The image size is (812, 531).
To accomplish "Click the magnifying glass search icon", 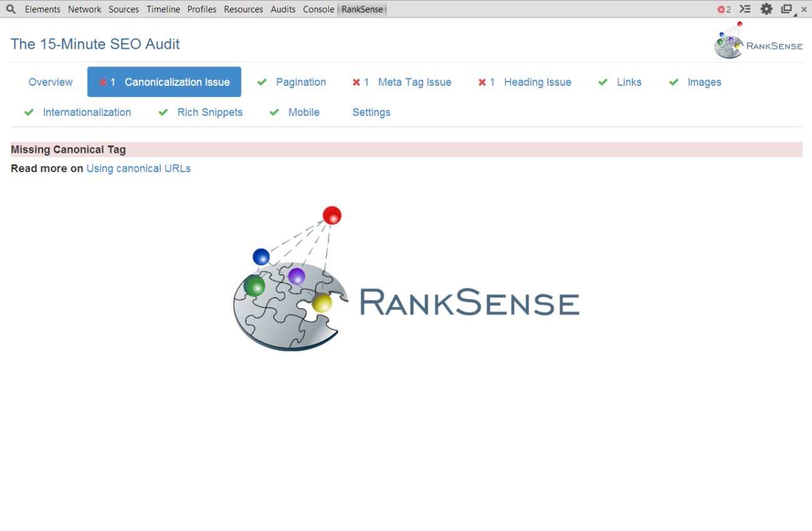I will point(10,9).
